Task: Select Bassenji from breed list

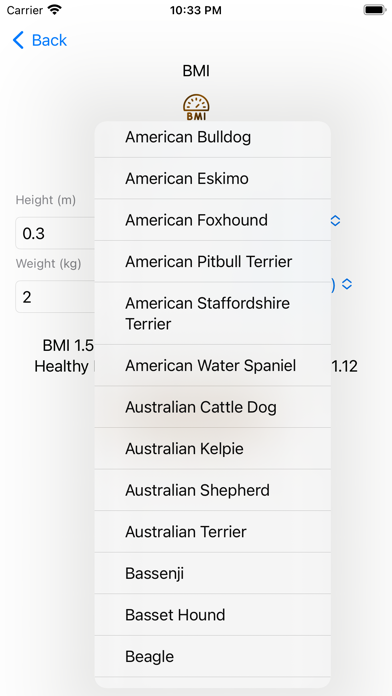Action: click(213, 573)
